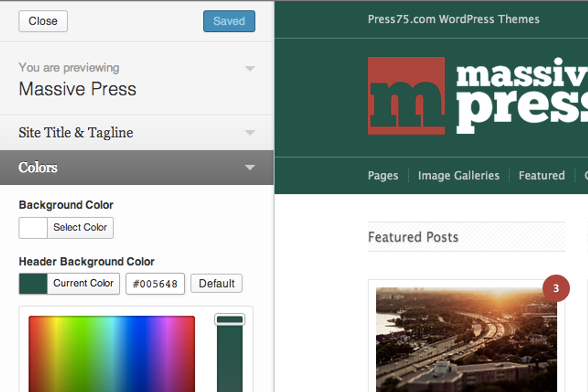Expand the 'You are previewing' section arrow

click(x=250, y=68)
